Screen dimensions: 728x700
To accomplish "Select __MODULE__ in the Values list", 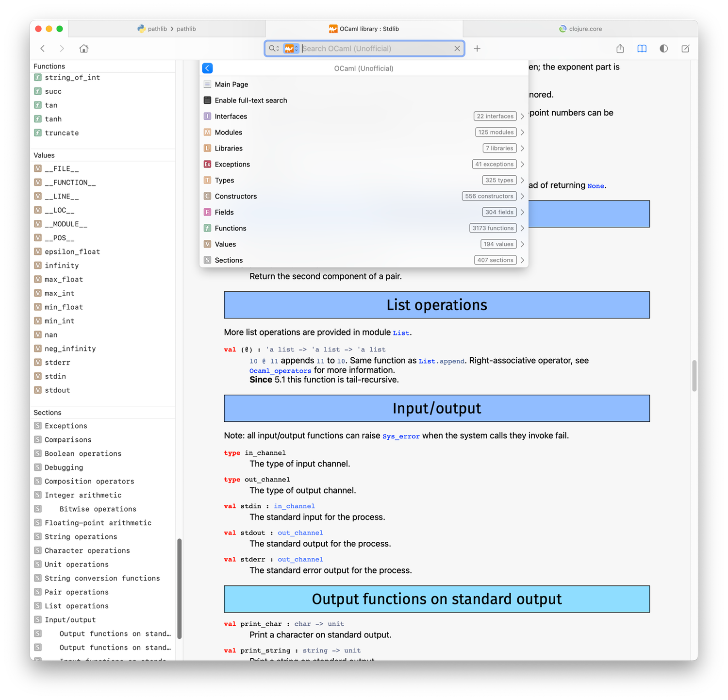I will coord(66,224).
